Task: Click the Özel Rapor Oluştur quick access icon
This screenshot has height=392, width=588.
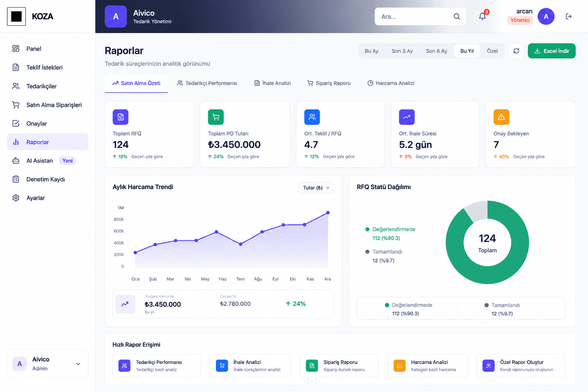Action: 488,366
